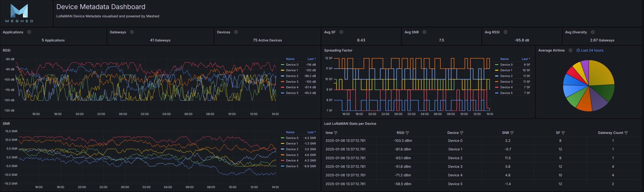Sort stats table by SF header
Screen dimensions: 644x192
point(558,133)
